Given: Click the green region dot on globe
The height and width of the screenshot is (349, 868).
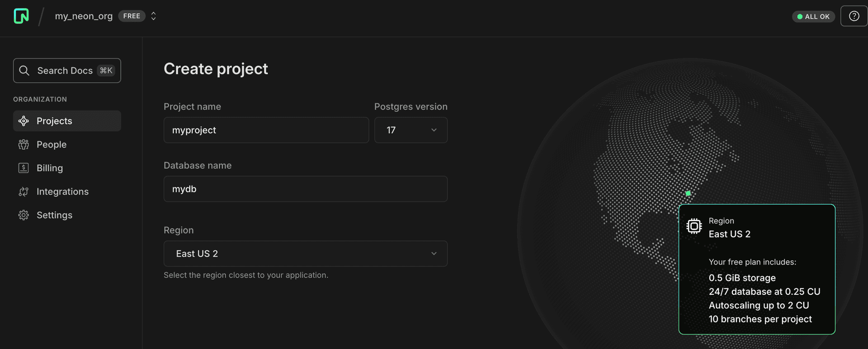Looking at the screenshot, I should [x=688, y=193].
